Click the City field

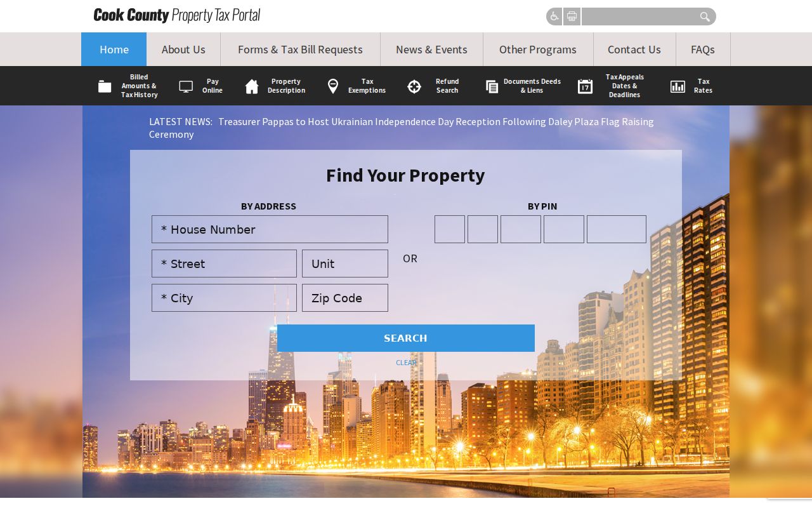point(224,298)
